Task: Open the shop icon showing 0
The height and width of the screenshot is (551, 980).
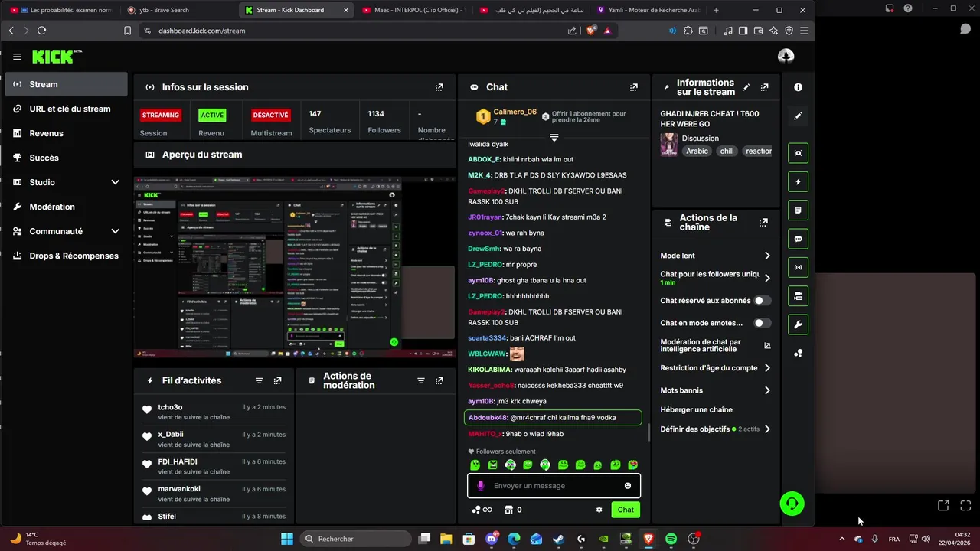Action: [513, 510]
